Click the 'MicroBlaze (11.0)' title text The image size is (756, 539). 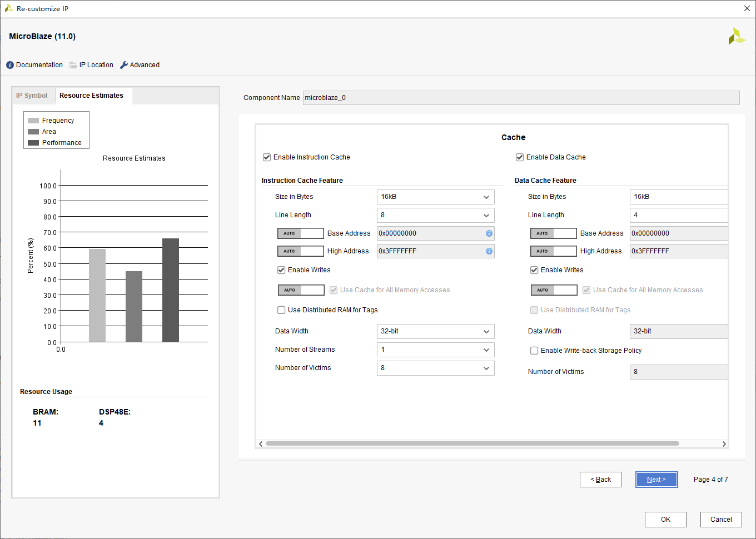click(42, 36)
